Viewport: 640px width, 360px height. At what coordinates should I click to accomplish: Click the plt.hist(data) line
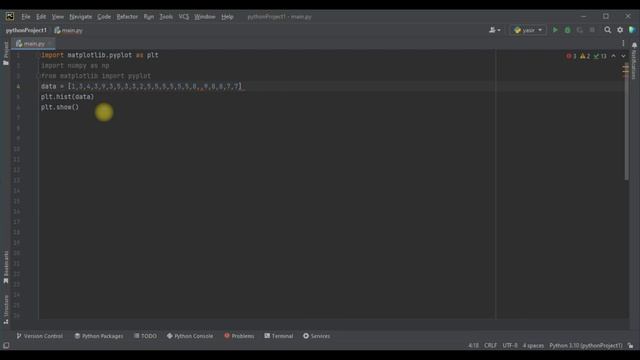tap(67, 97)
